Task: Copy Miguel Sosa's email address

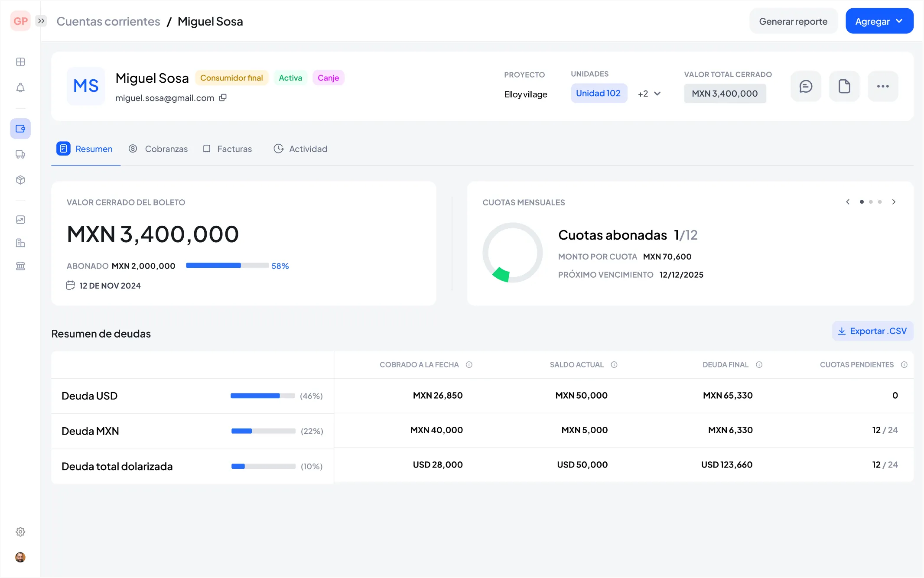Action: [x=223, y=97]
